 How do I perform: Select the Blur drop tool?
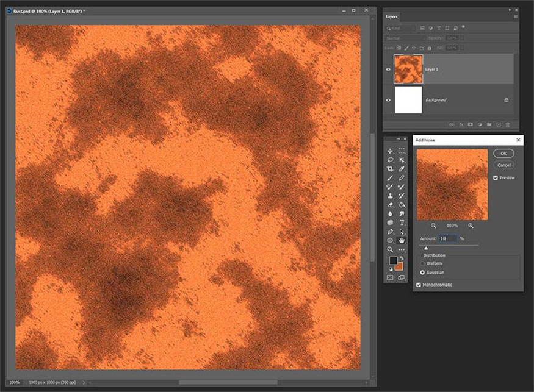(x=391, y=214)
